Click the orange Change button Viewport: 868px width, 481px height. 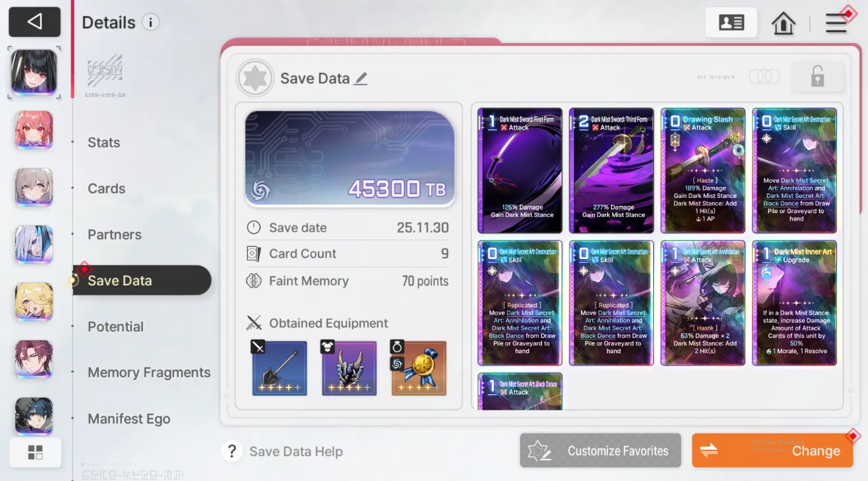(x=772, y=450)
